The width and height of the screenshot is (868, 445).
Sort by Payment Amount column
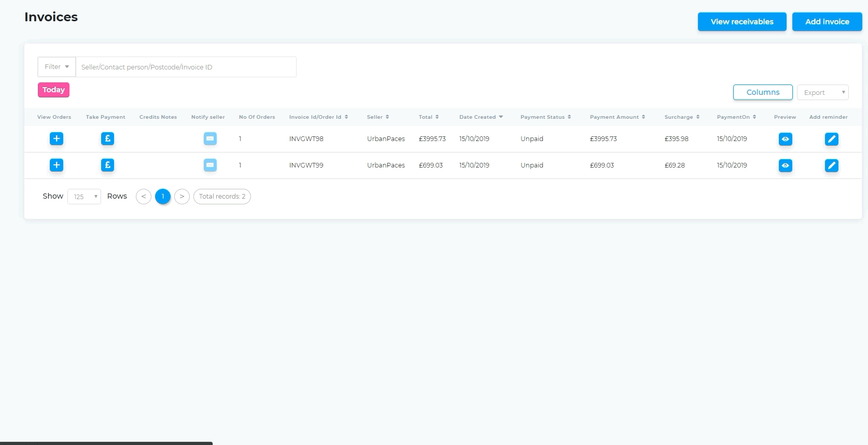618,117
